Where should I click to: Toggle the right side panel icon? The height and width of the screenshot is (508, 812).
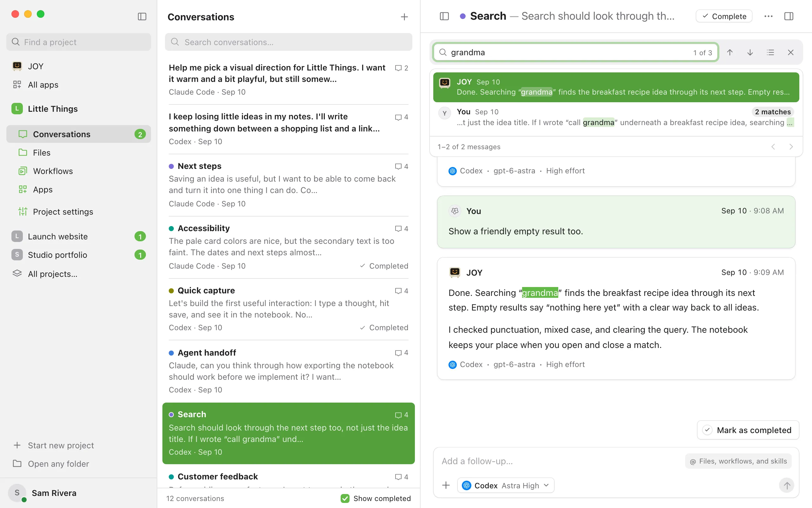pos(789,16)
